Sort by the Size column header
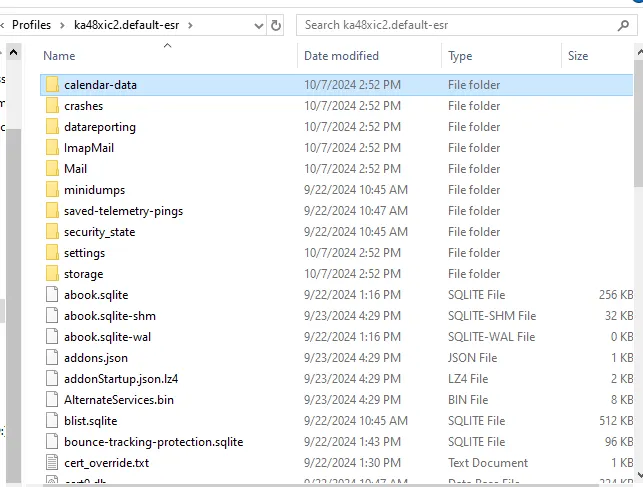The image size is (643, 487). pyautogui.click(x=578, y=56)
